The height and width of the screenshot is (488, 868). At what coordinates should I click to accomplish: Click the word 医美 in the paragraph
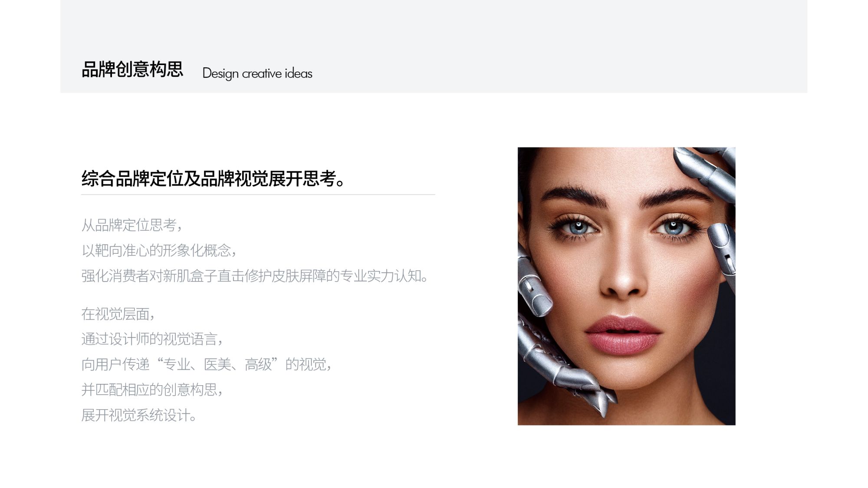(x=217, y=364)
